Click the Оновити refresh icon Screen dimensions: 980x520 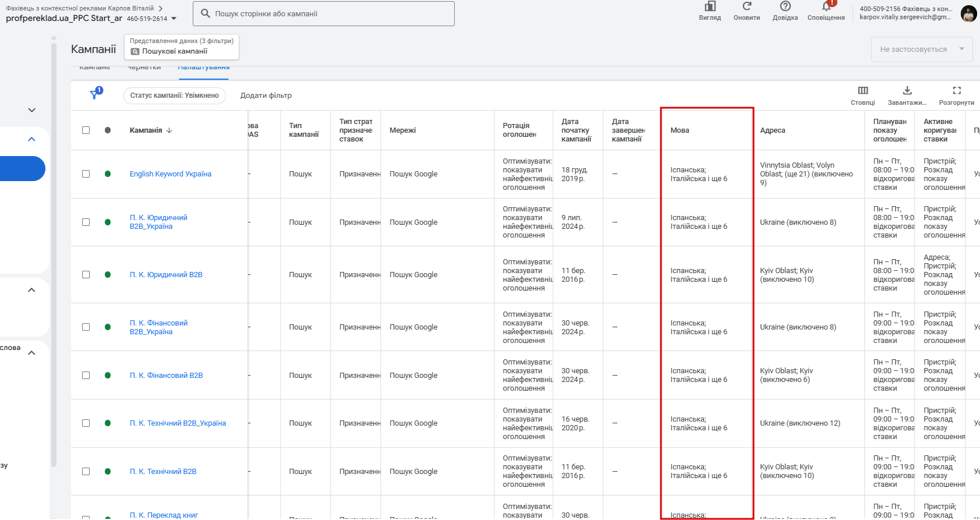point(747,6)
